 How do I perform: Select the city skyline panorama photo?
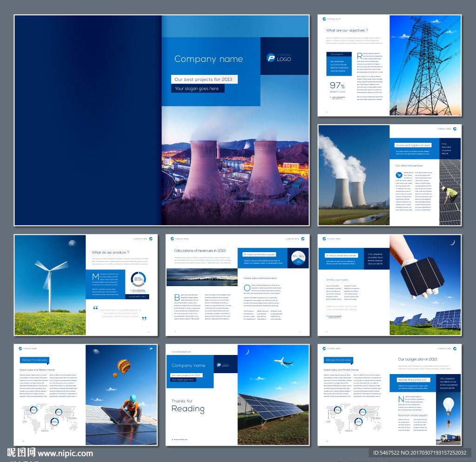click(x=202, y=277)
